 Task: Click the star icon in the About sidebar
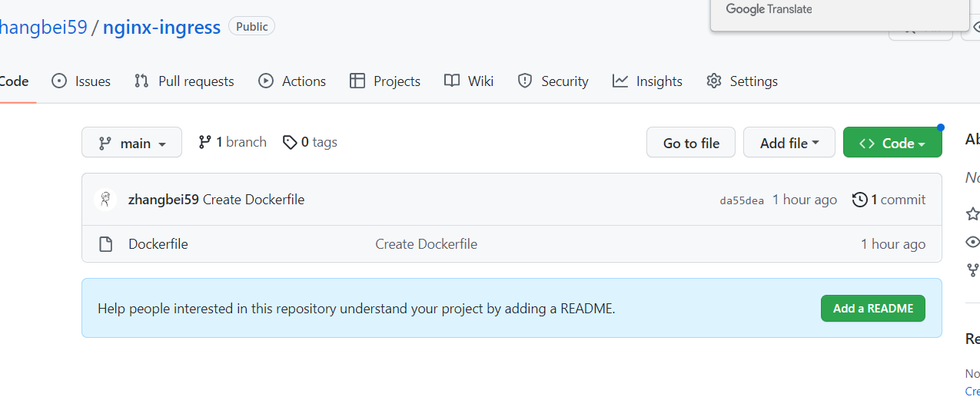[x=973, y=213]
